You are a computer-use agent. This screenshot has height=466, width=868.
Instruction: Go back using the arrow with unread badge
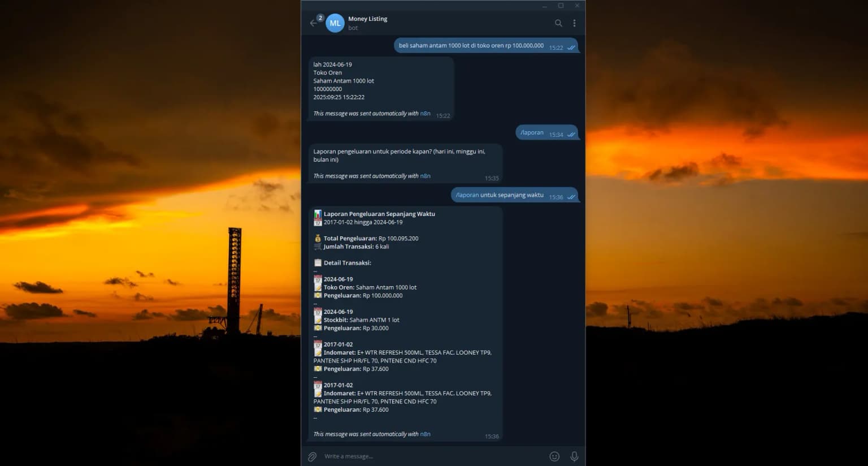click(x=314, y=23)
